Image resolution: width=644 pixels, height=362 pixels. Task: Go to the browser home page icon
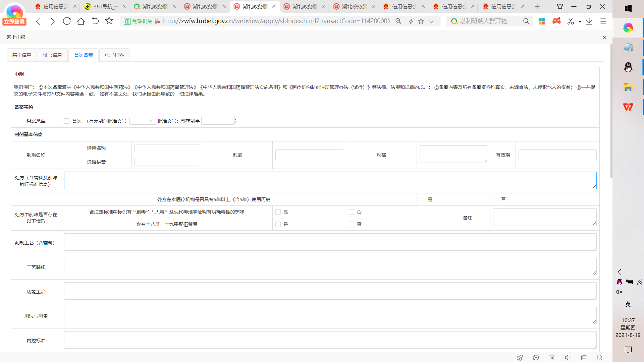[x=81, y=21]
